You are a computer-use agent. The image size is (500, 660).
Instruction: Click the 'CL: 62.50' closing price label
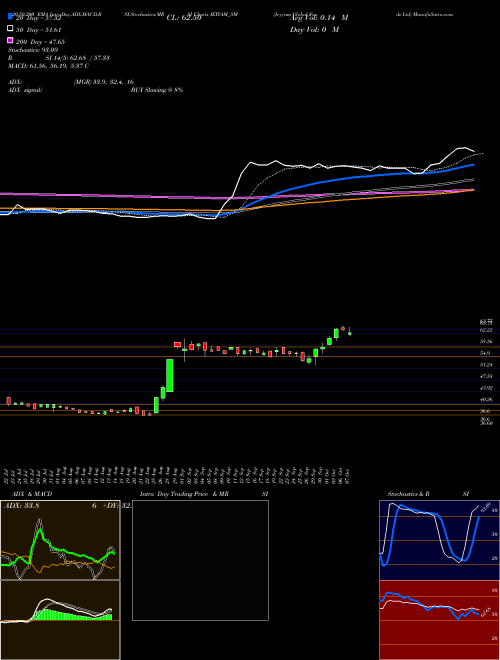[x=184, y=18]
